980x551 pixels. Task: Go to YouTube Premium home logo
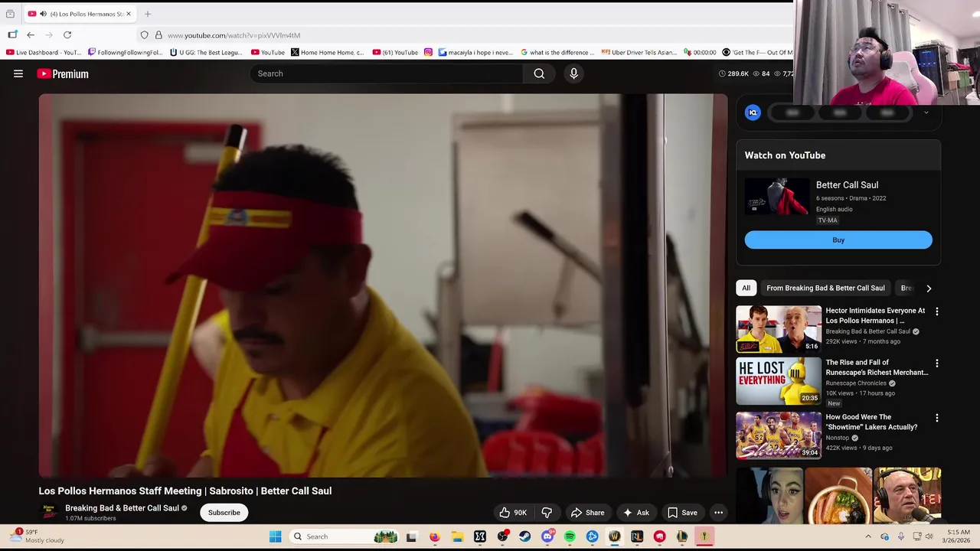pyautogui.click(x=63, y=73)
